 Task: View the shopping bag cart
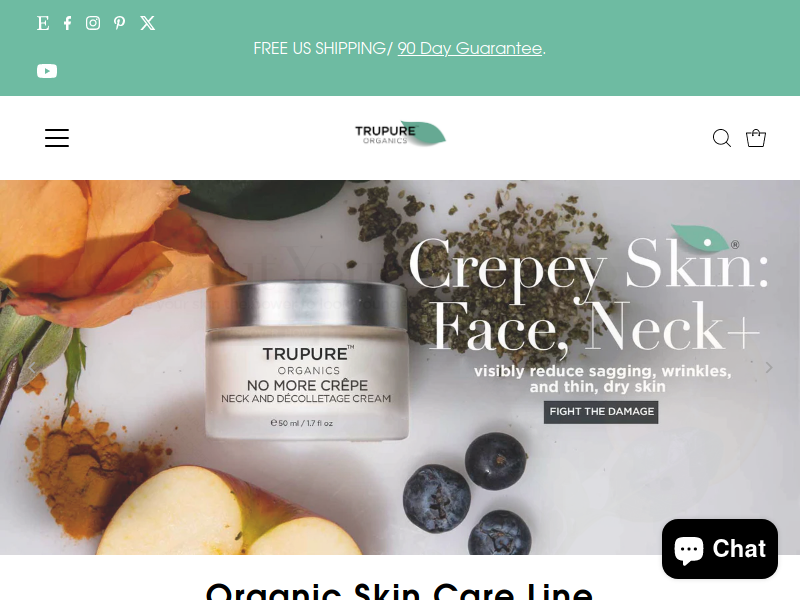click(x=756, y=138)
